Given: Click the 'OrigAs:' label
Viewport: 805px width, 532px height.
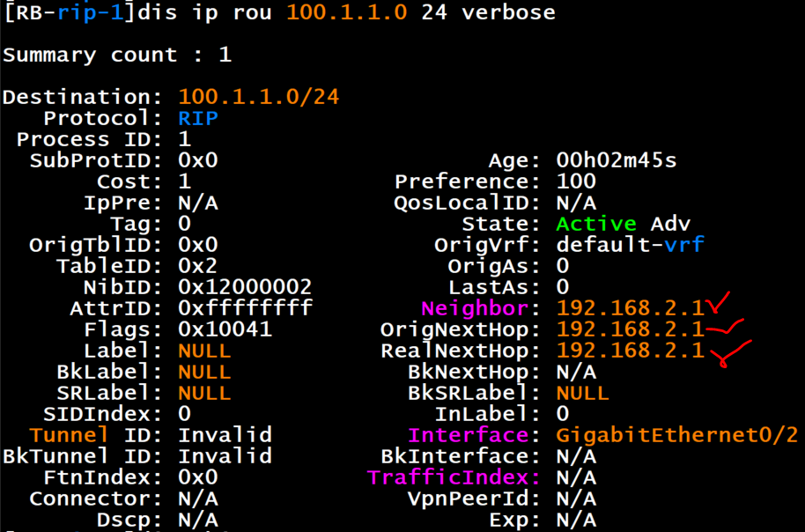Looking at the screenshot, I should [x=494, y=265].
